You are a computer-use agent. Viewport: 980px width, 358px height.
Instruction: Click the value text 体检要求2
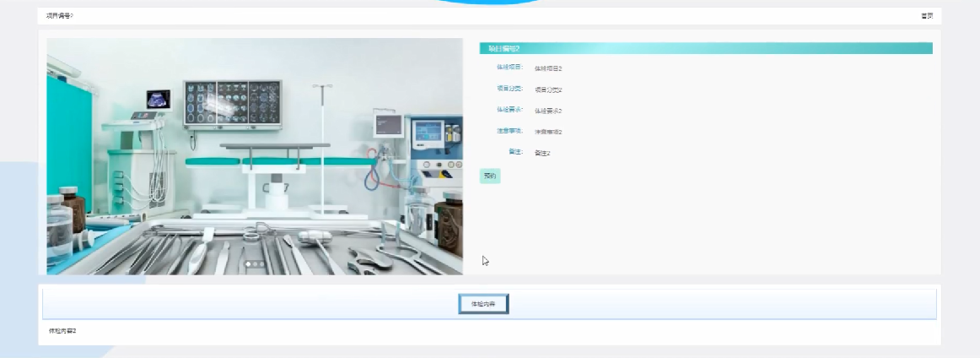coord(548,111)
